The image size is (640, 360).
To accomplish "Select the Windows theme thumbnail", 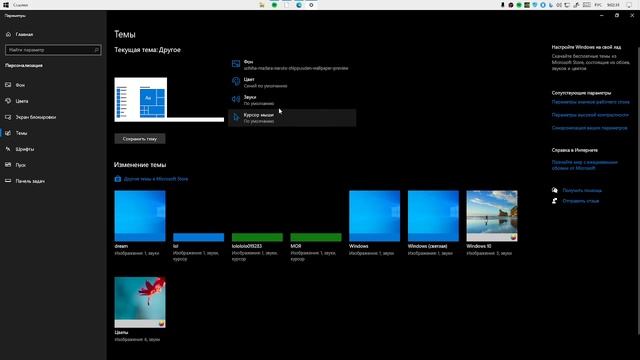I will (375, 216).
